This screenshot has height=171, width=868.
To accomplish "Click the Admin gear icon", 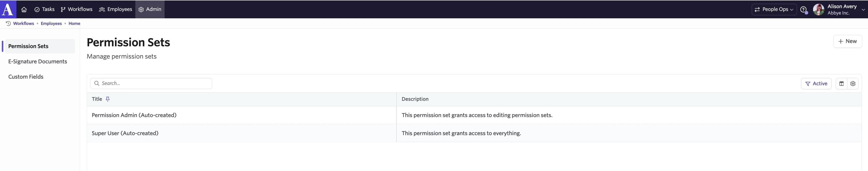I will [x=141, y=9].
